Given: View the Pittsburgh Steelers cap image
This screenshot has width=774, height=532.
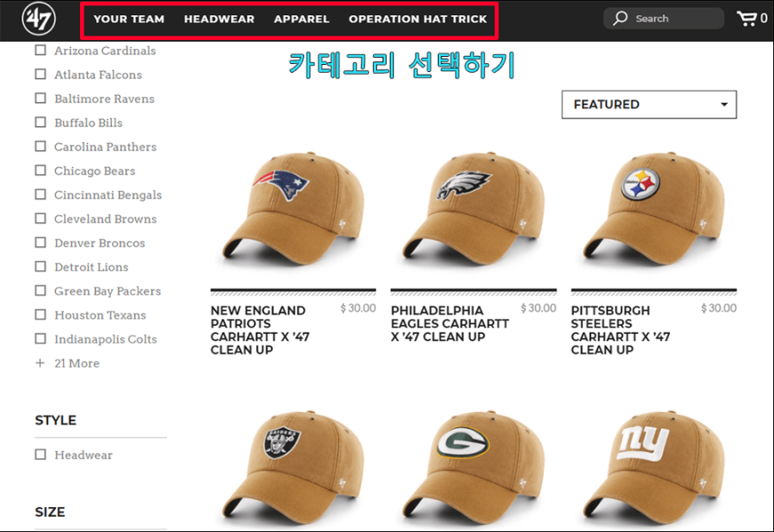Looking at the screenshot, I should (x=654, y=208).
